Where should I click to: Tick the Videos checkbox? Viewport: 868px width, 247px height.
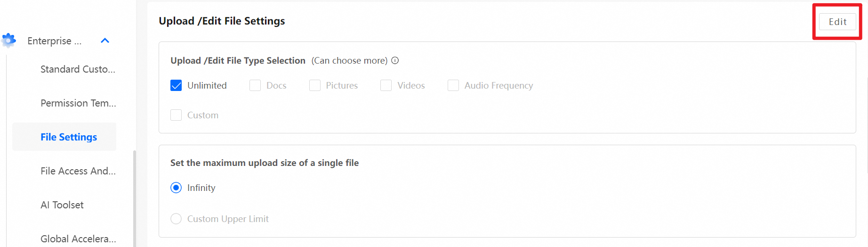coord(386,85)
